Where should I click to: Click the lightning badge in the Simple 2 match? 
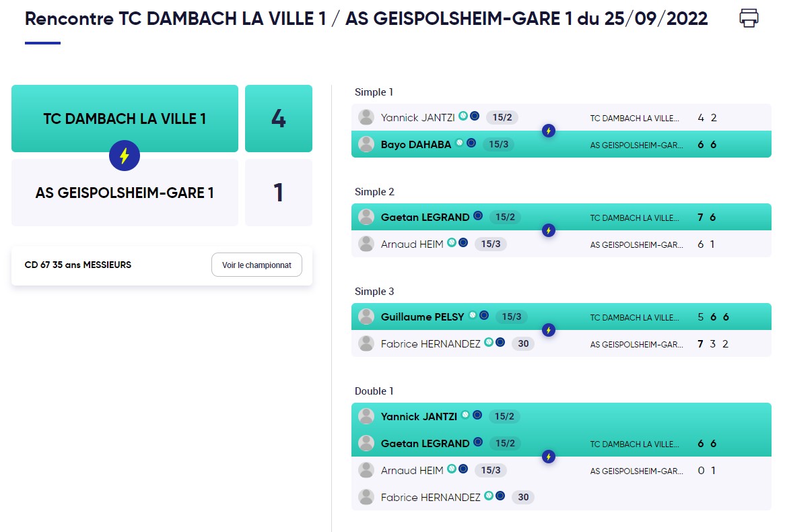[x=549, y=230]
